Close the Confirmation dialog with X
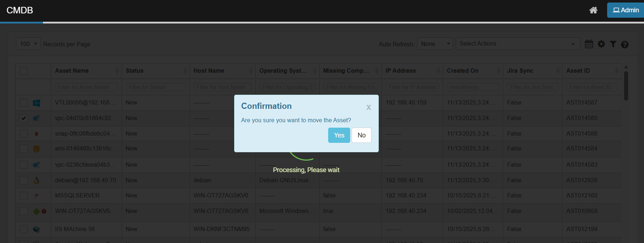The image size is (644, 243). [x=369, y=107]
